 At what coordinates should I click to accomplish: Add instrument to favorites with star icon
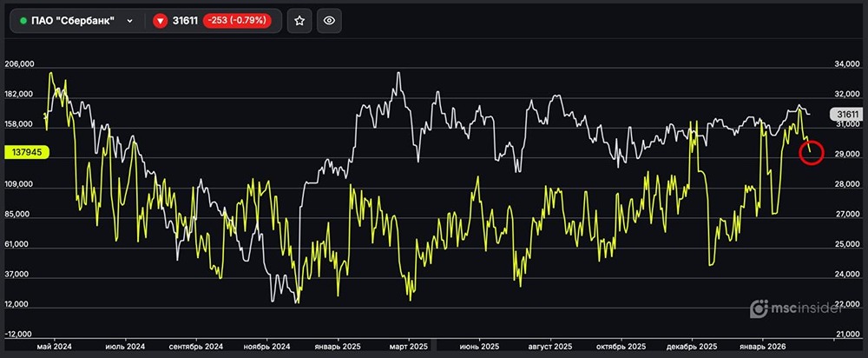(299, 21)
